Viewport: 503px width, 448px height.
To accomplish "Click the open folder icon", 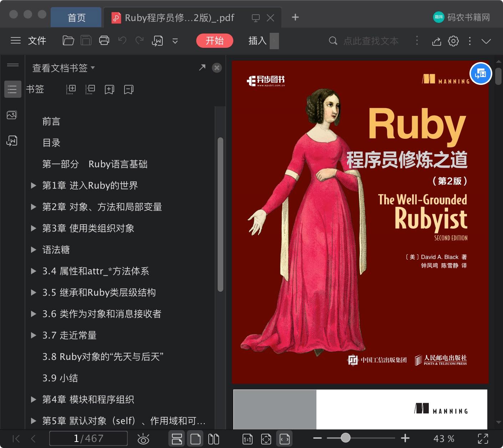I will [68, 41].
